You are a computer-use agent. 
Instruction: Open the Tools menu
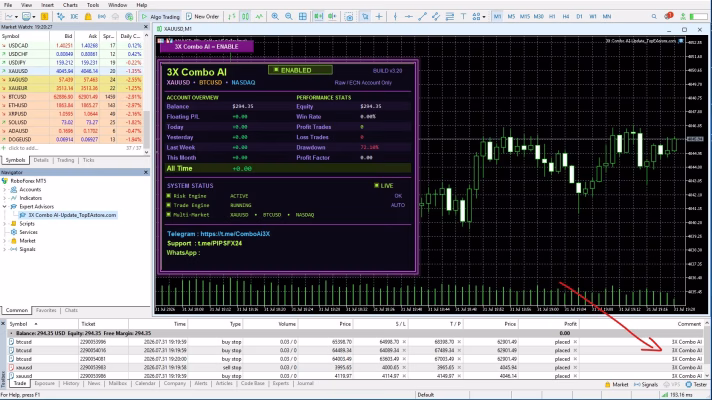click(x=93, y=5)
